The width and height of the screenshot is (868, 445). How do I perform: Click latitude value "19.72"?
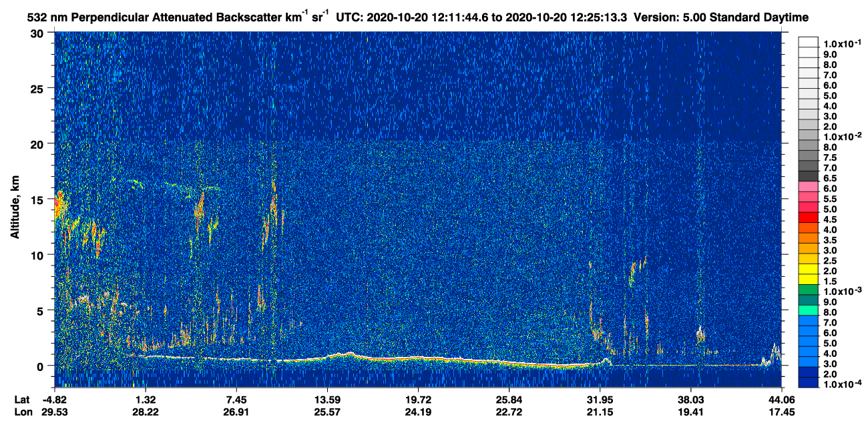pos(418,400)
